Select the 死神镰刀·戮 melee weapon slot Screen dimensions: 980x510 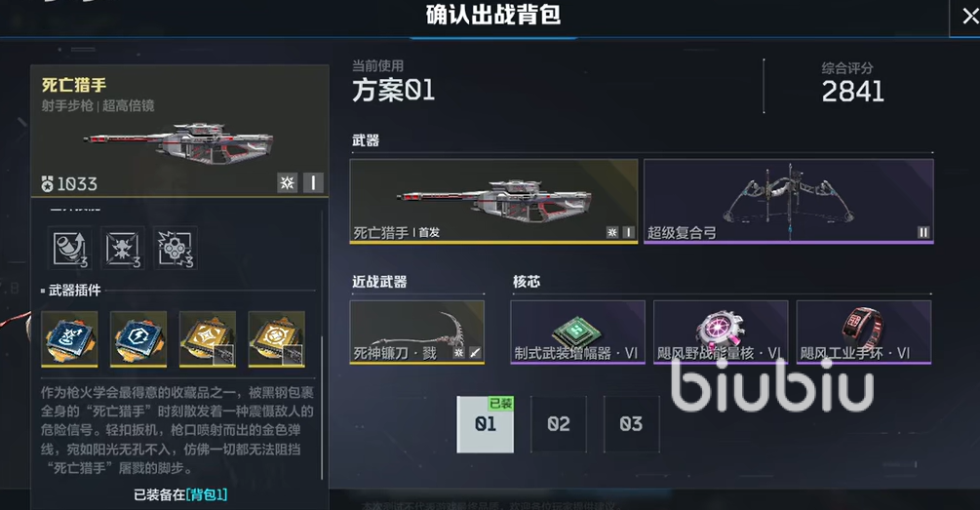[417, 332]
